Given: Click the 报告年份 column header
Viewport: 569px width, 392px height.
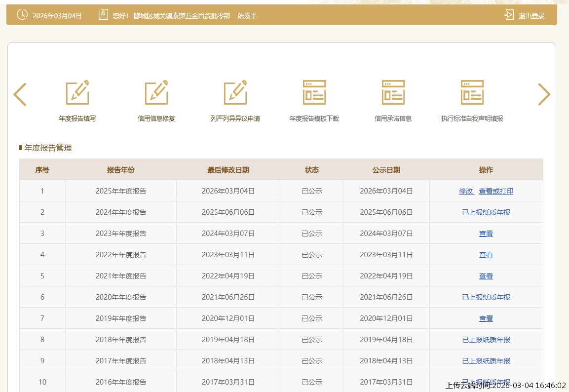Looking at the screenshot, I should coord(121,170).
